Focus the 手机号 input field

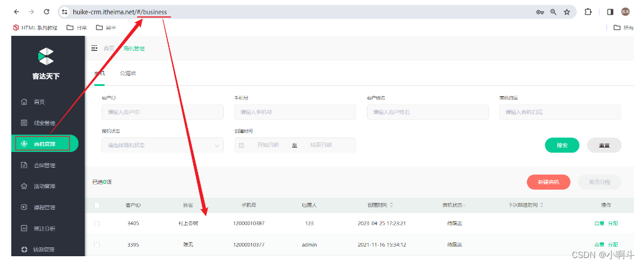click(295, 112)
